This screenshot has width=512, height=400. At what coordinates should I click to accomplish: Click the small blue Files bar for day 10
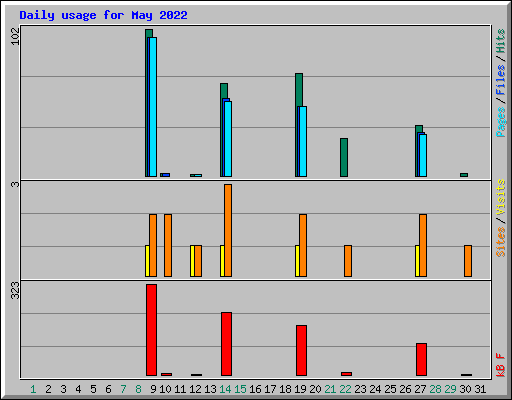coord(166,175)
